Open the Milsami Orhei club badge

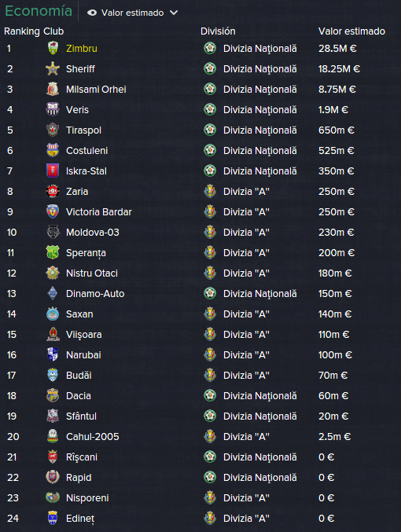pyautogui.click(x=53, y=90)
